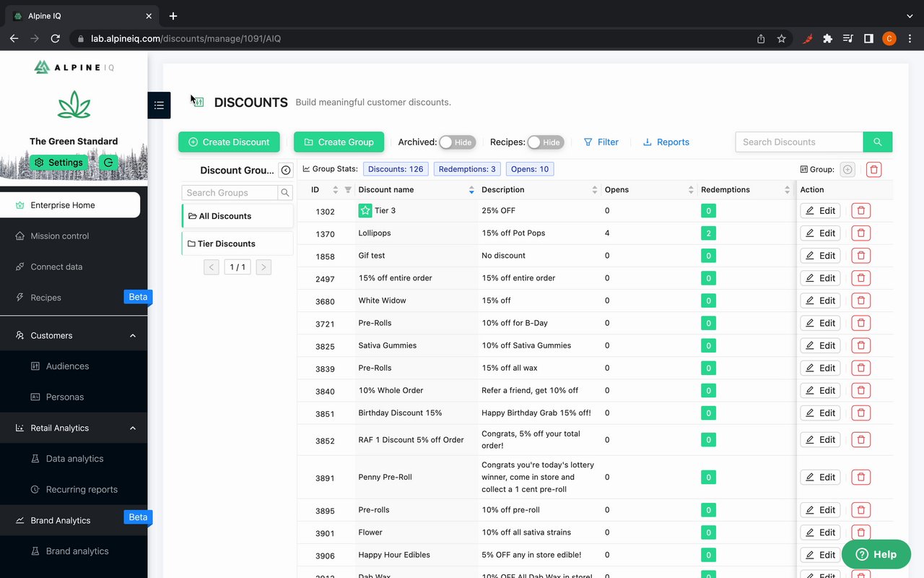Click the Search Discounts input field
Image resolution: width=924 pixels, height=578 pixels.
pyautogui.click(x=799, y=142)
